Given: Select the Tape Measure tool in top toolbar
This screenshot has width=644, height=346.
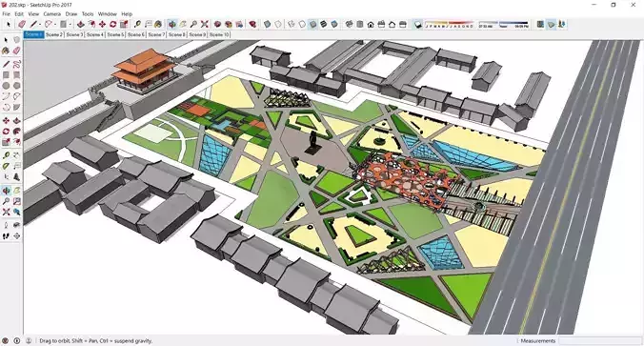Looking at the screenshot, I should tap(137, 24).
